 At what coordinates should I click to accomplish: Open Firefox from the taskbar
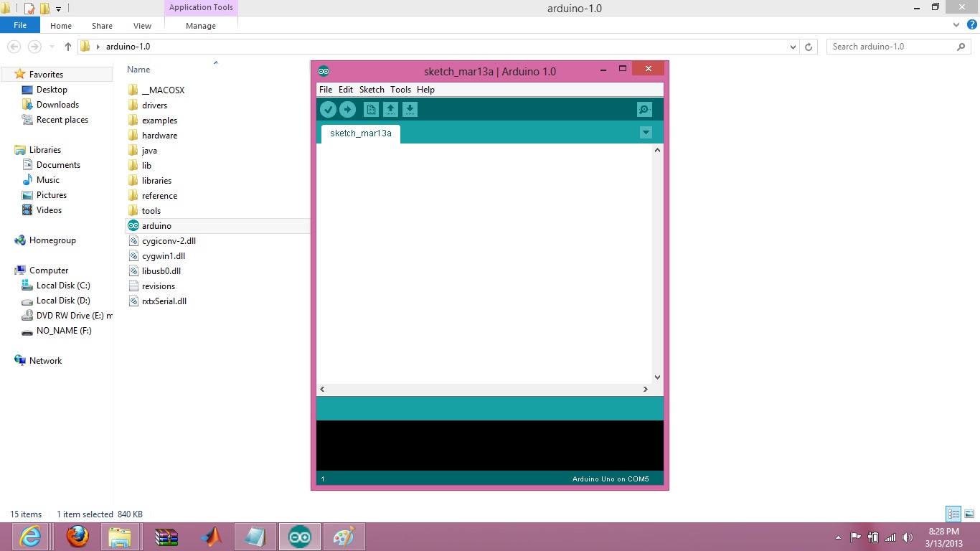[77, 537]
